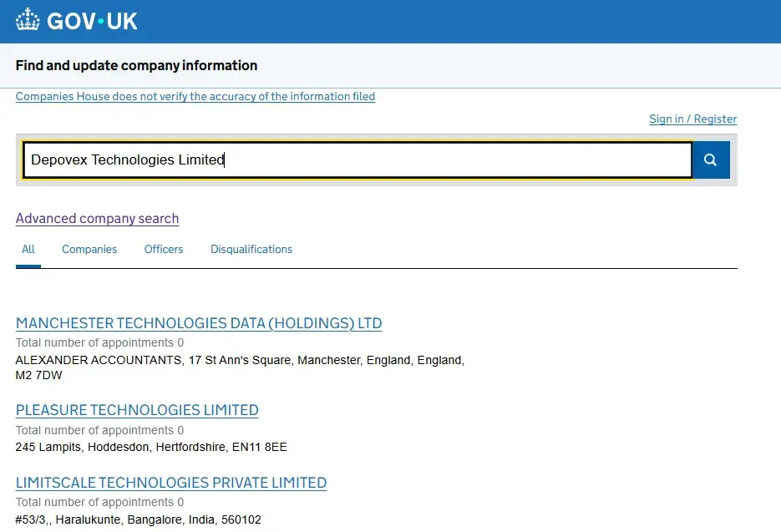The width and height of the screenshot is (781, 532).
Task: Select the All results tab
Action: (x=28, y=249)
